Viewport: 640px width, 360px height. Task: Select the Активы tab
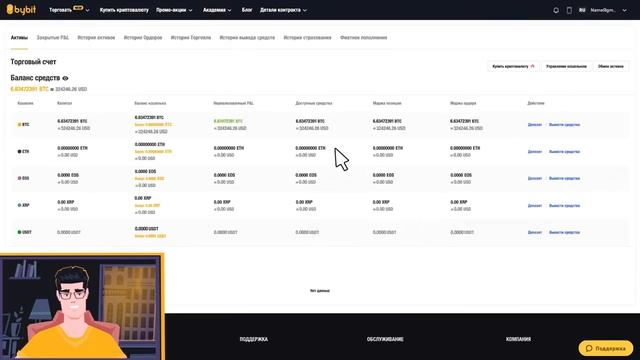tap(19, 38)
